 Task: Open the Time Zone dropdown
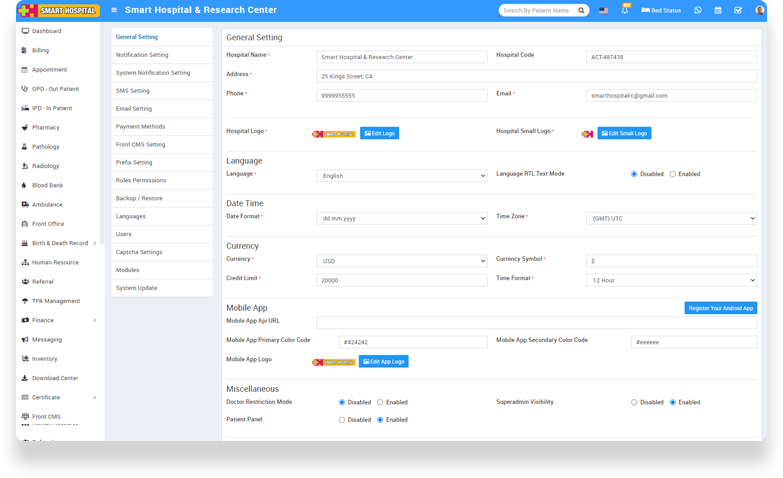(x=671, y=218)
